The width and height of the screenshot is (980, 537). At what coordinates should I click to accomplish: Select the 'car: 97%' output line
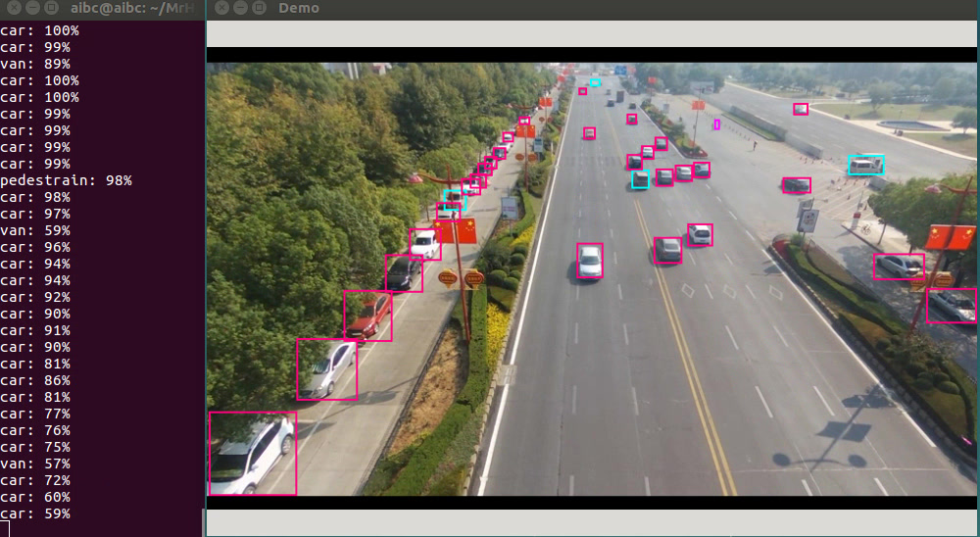(x=35, y=214)
